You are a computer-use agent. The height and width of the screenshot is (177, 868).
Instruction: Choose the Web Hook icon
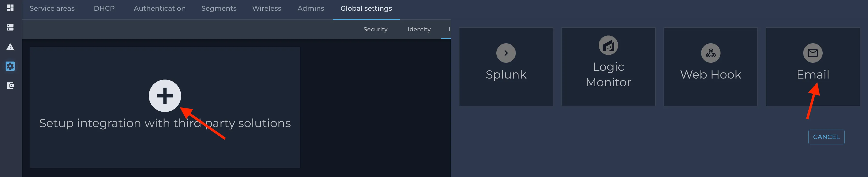[711, 53]
